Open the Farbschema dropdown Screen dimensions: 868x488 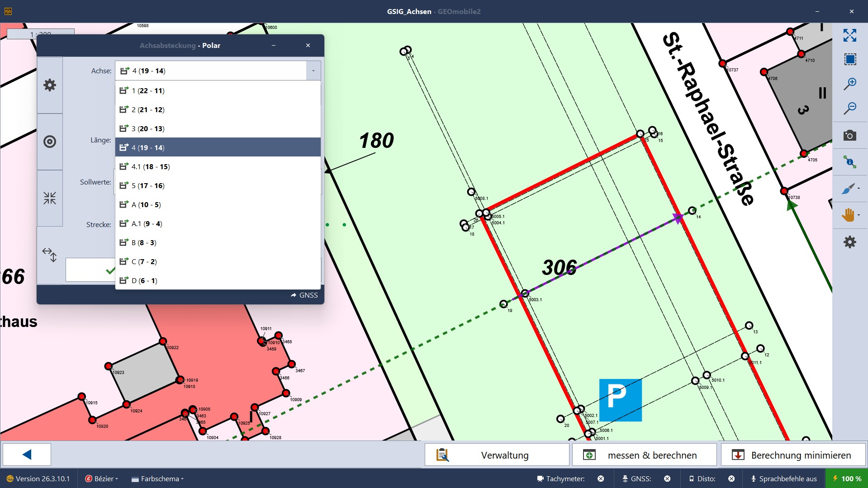tap(157, 479)
